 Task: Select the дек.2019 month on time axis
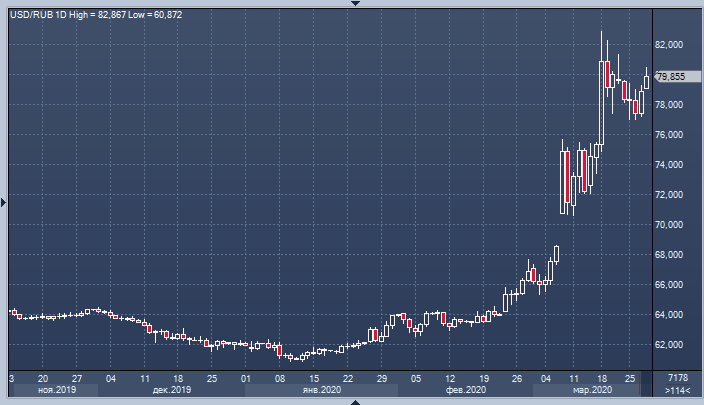click(174, 390)
